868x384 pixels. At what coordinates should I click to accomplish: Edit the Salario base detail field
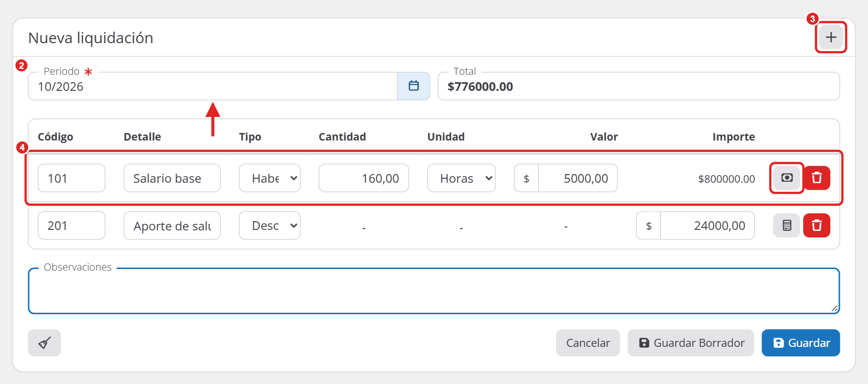(172, 178)
